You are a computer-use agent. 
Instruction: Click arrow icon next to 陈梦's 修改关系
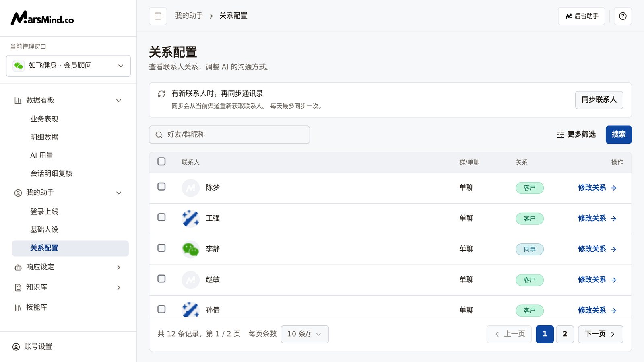click(613, 188)
